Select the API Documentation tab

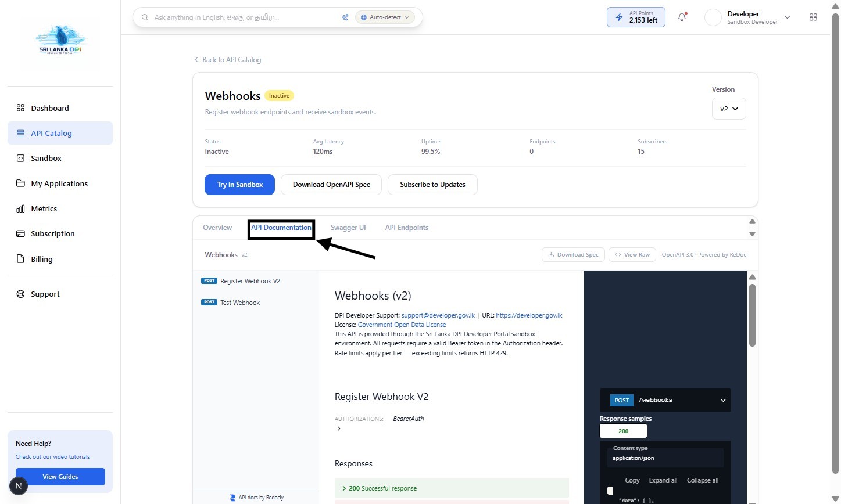coord(281,228)
